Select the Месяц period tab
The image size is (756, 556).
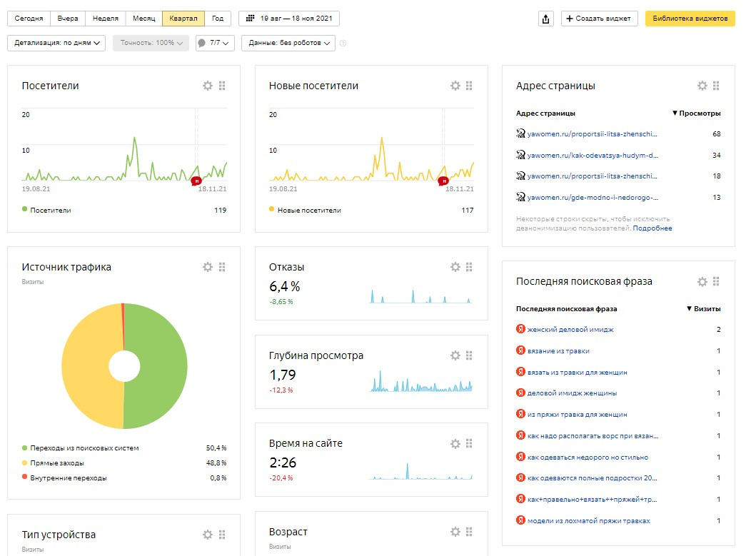point(143,19)
